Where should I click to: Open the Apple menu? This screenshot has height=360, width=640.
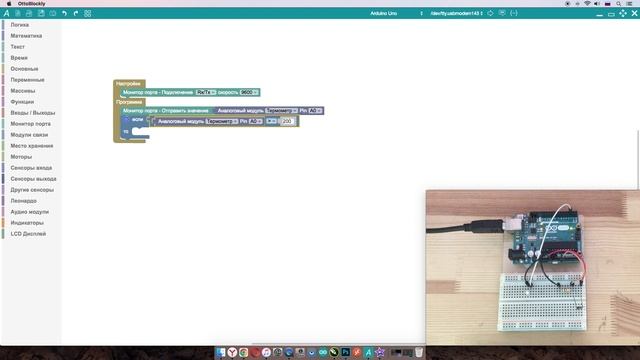9,3
